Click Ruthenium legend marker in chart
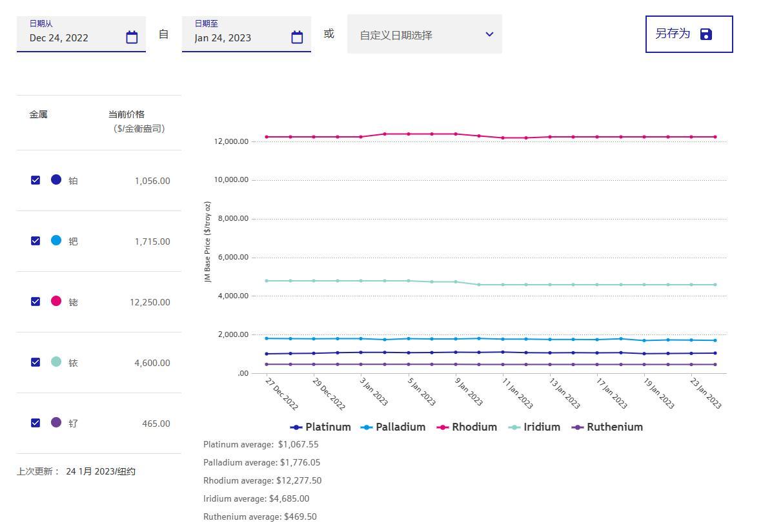Image resolution: width=772 pixels, height=532 pixels. click(578, 427)
